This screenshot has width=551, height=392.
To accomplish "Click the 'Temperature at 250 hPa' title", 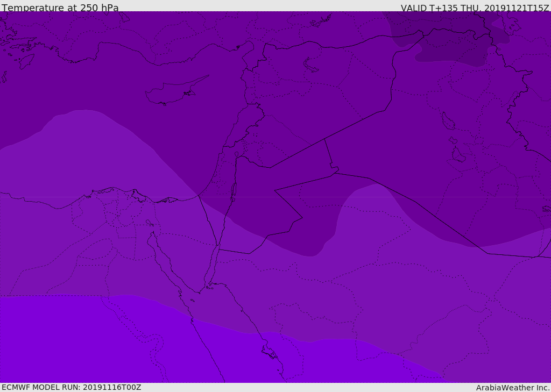I will pyautogui.click(x=60, y=8).
